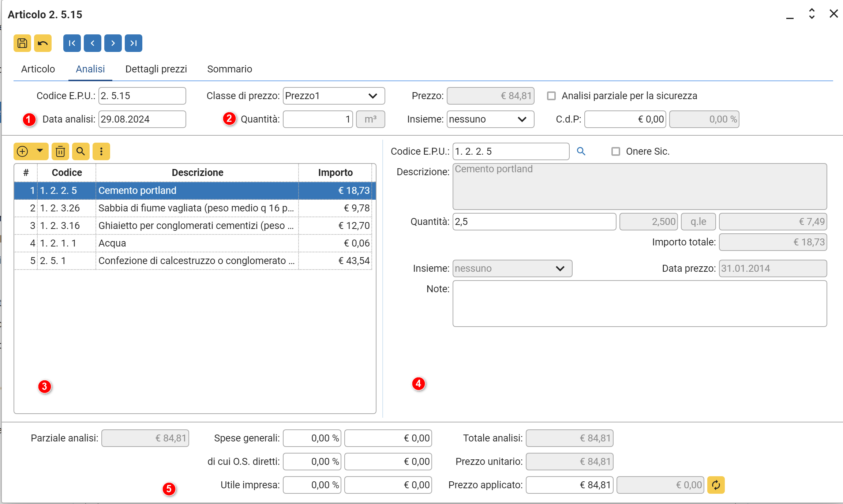Jump to last record button

click(x=134, y=43)
